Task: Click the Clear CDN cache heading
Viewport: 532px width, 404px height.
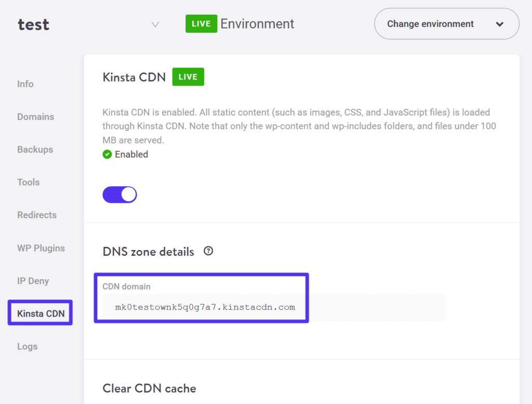Action: tap(149, 388)
